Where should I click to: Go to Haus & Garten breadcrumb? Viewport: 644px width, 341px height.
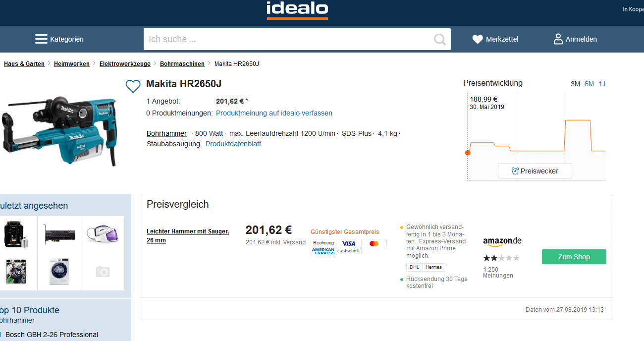point(24,64)
